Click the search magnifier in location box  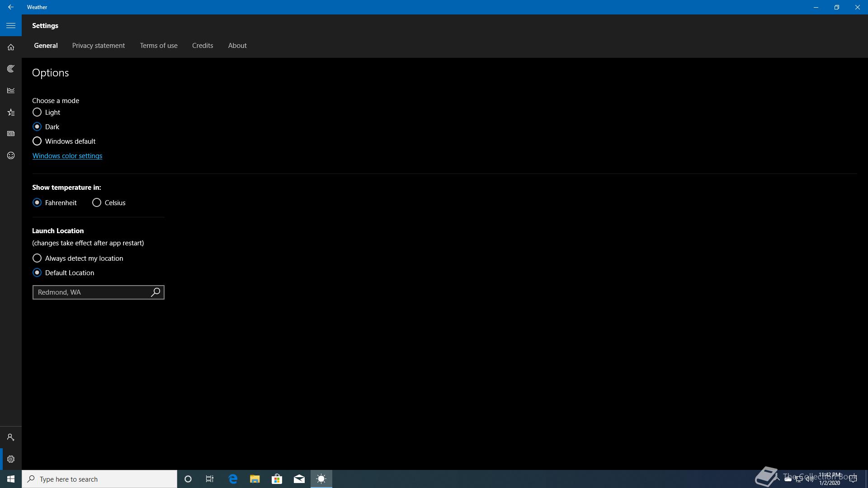pyautogui.click(x=156, y=292)
